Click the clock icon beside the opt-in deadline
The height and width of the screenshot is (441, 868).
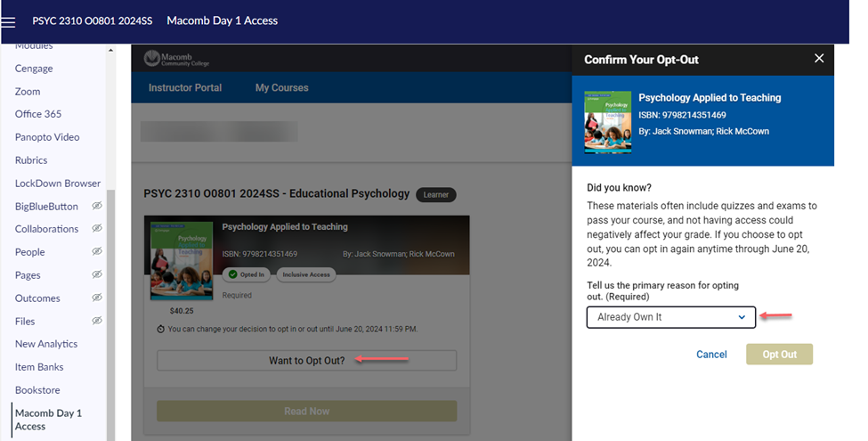click(160, 329)
